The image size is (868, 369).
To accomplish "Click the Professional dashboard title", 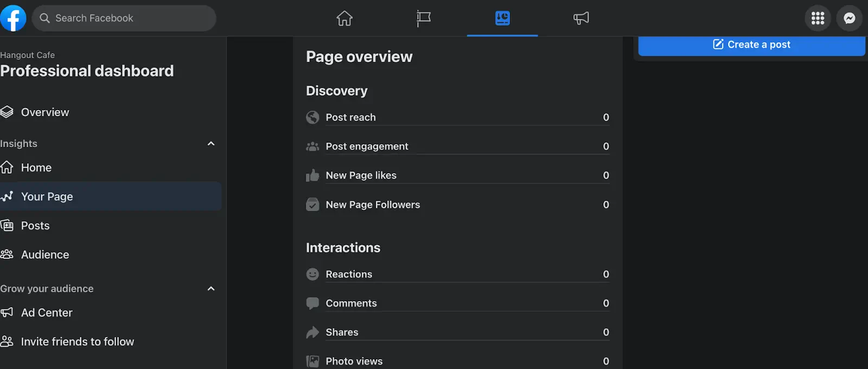I will [x=87, y=71].
